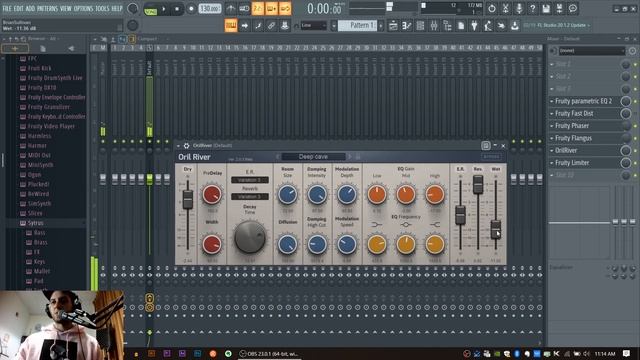640x360 pixels.
Task: Select next OrilRiver preset arrow
Action: [350, 157]
